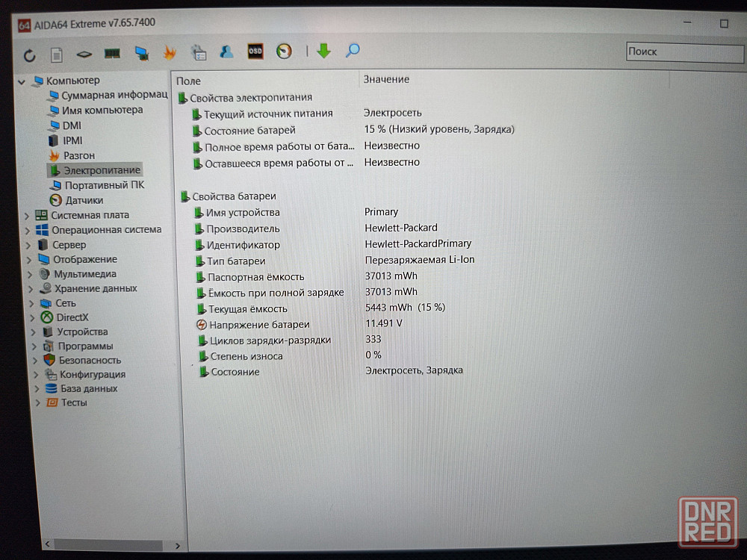Open the IPMI tree item

[x=66, y=140]
